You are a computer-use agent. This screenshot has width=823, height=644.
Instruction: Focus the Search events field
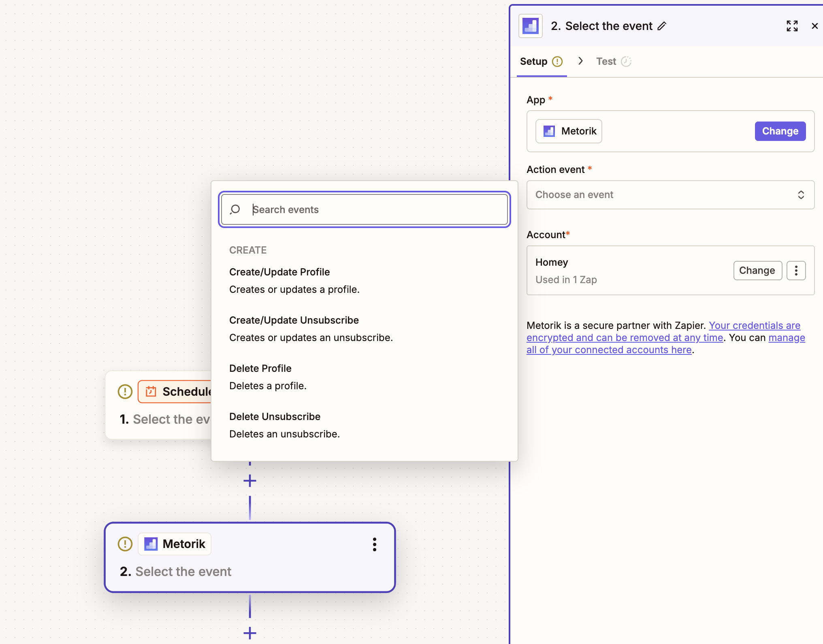point(365,209)
